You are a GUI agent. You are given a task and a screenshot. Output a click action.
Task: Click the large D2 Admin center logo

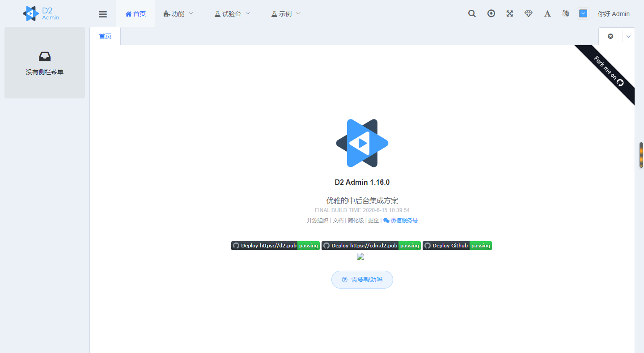(362, 143)
